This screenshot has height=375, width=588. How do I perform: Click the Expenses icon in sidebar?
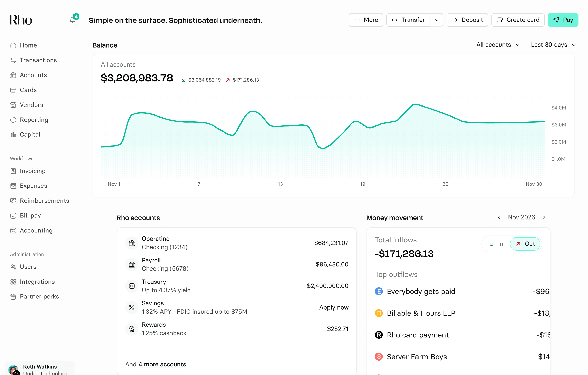[13, 186]
